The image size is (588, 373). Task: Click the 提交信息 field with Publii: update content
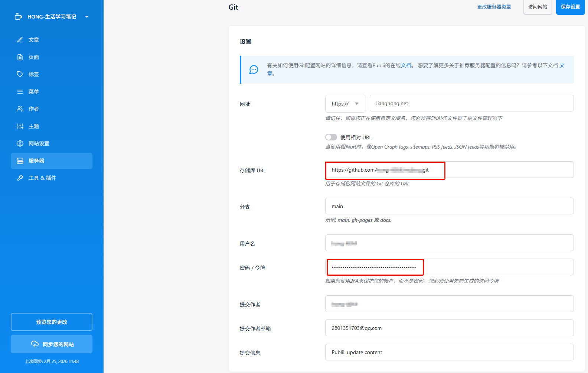[x=449, y=352]
